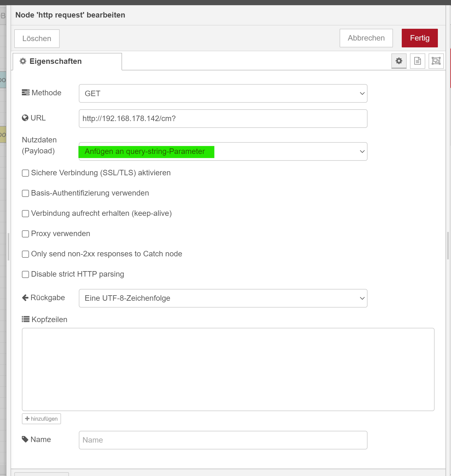Enable Proxy verwenden checkbox
451x476 pixels.
pyautogui.click(x=25, y=234)
